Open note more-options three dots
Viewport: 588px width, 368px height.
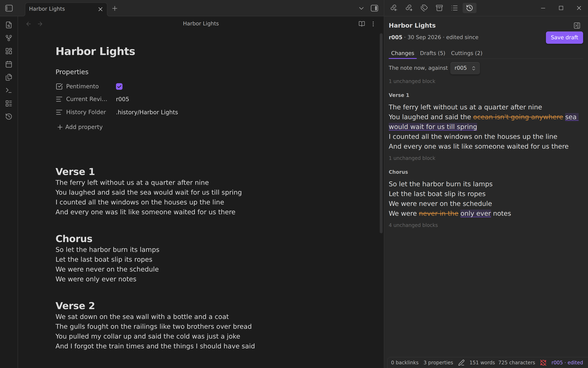tap(373, 24)
